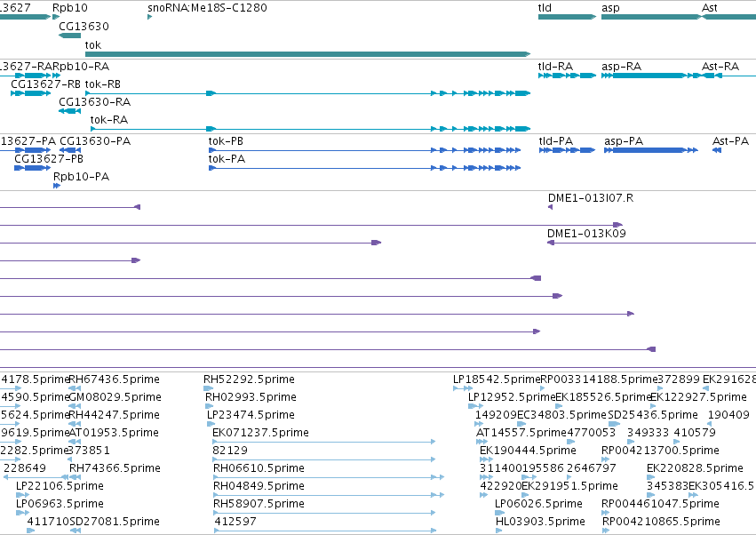Screen dimensions: 756x535
Task: Open the 82129 feature
Action: point(324,459)
